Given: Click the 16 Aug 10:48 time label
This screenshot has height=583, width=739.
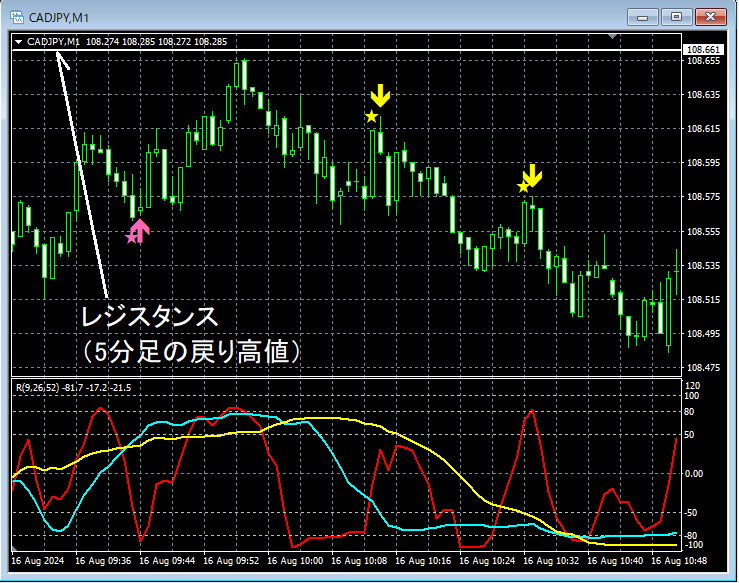Looking at the screenshot, I should (679, 561).
